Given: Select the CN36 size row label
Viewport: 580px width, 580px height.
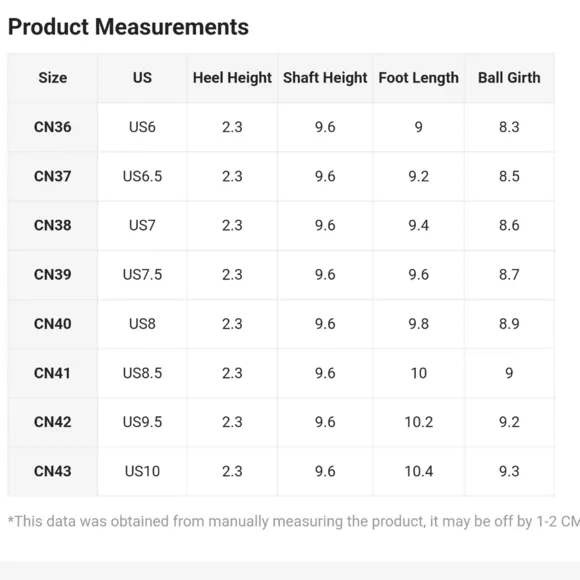Looking at the screenshot, I should click(53, 127).
